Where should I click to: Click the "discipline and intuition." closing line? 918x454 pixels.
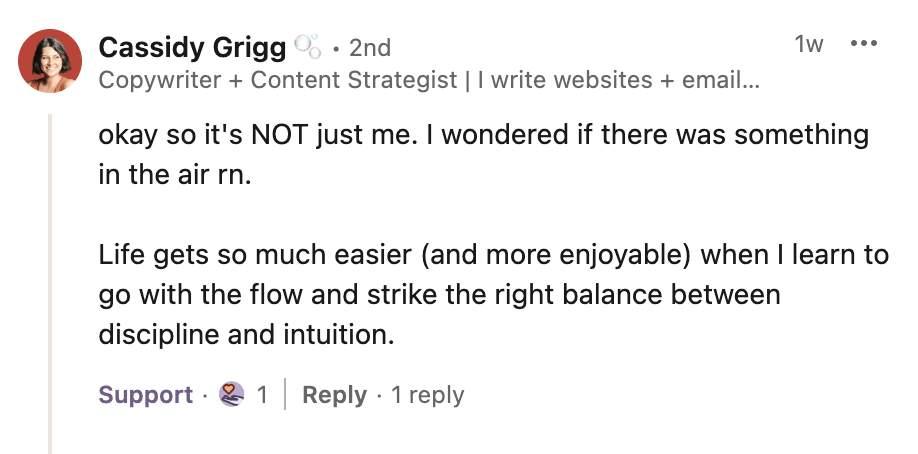click(246, 335)
